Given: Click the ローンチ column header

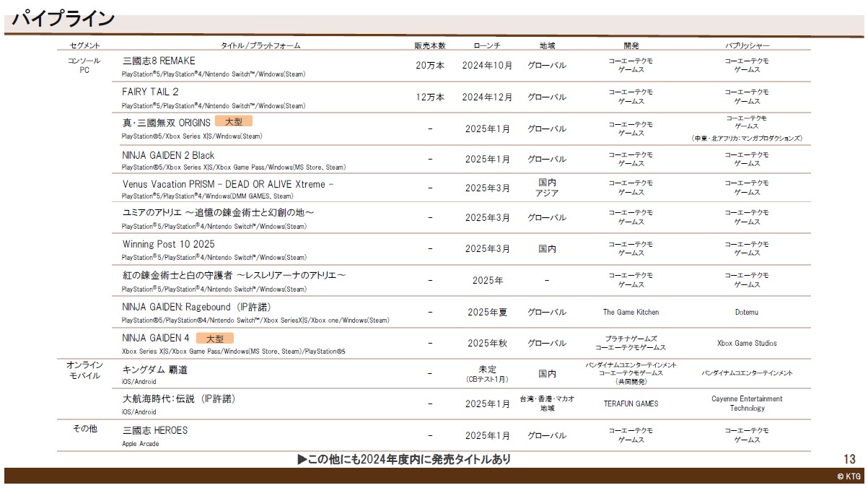Looking at the screenshot, I should click(x=487, y=45).
